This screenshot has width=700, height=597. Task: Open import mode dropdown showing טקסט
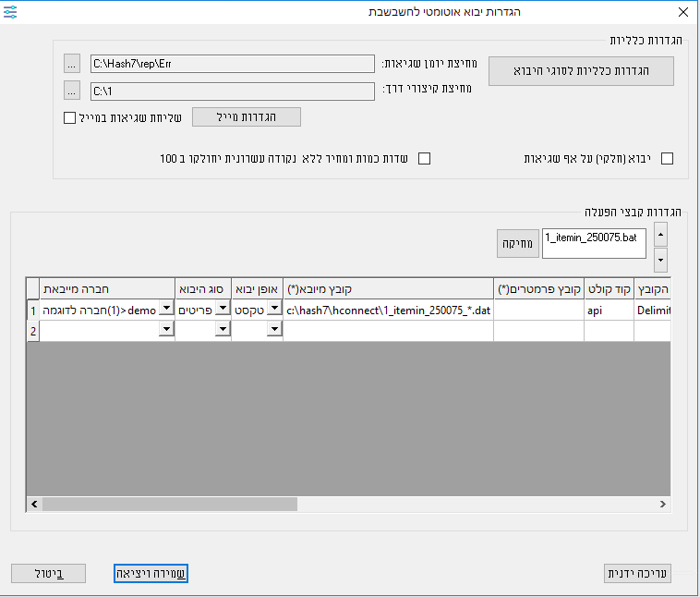pos(275,308)
